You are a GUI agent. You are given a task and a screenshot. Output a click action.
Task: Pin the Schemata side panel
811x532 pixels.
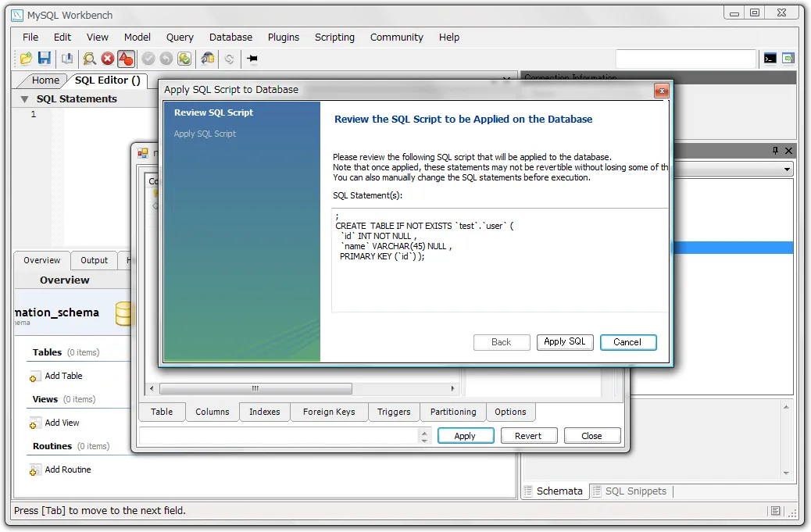tap(775, 151)
